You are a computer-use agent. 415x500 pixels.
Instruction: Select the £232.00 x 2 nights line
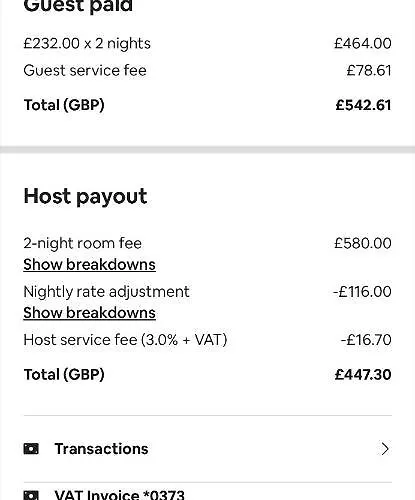(x=208, y=43)
